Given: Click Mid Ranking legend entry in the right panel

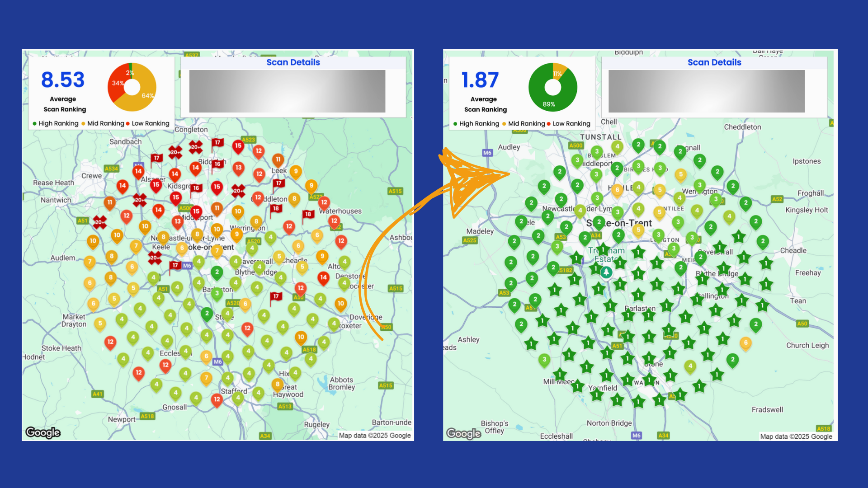Looking at the screenshot, I should point(524,123).
